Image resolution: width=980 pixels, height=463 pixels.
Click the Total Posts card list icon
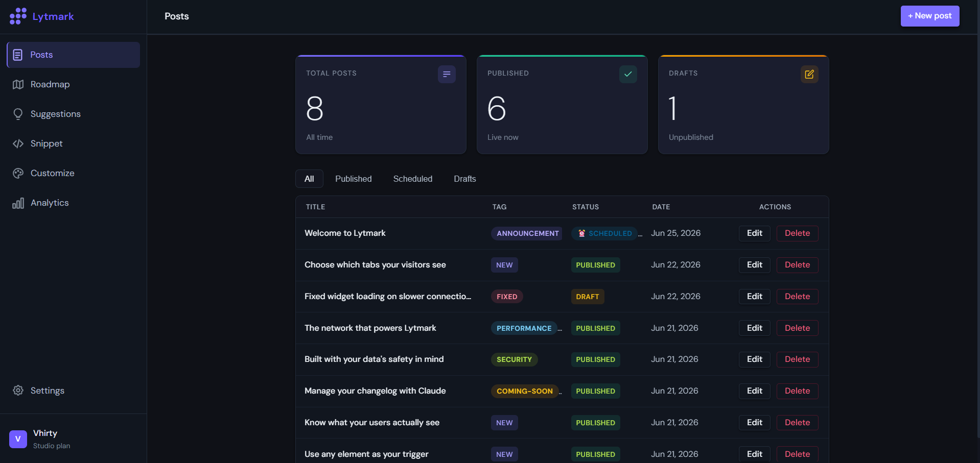pos(447,75)
